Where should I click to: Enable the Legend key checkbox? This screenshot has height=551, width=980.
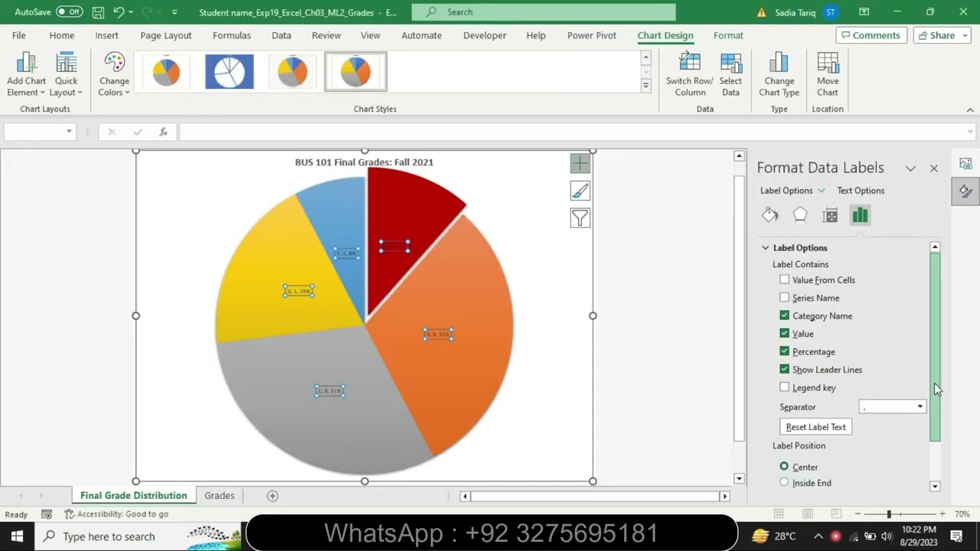[784, 387]
